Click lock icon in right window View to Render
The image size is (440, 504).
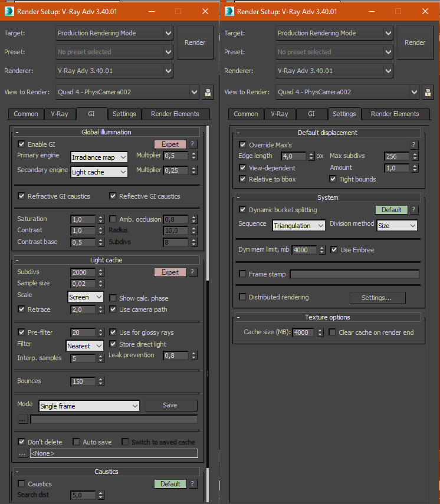pyautogui.click(x=428, y=93)
